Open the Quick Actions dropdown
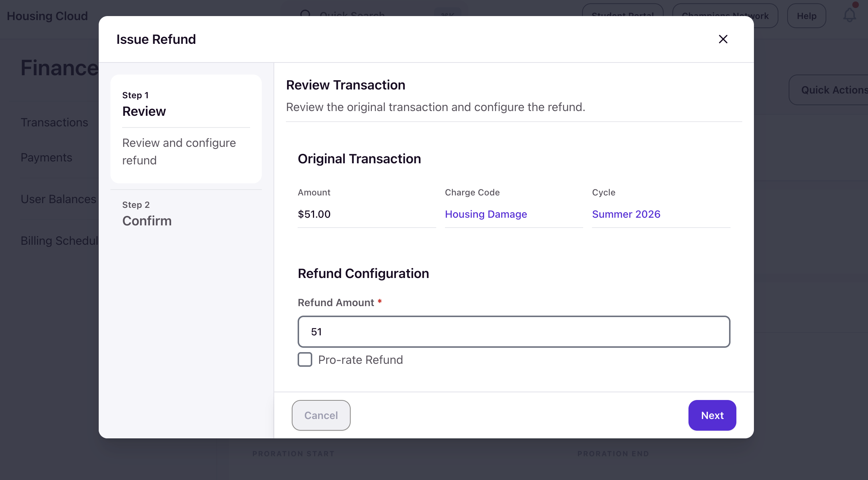 [x=829, y=90]
